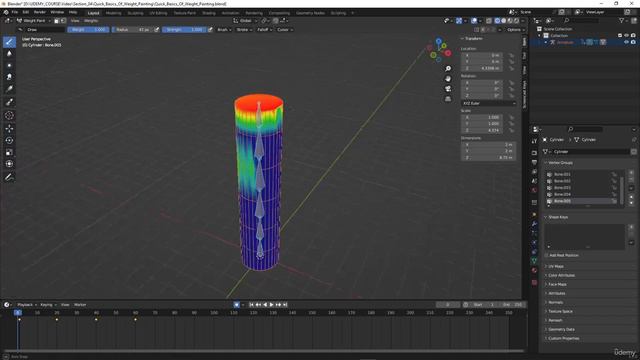The width and height of the screenshot is (640, 360).
Task: Select the Transform tool
Action: tap(9, 164)
